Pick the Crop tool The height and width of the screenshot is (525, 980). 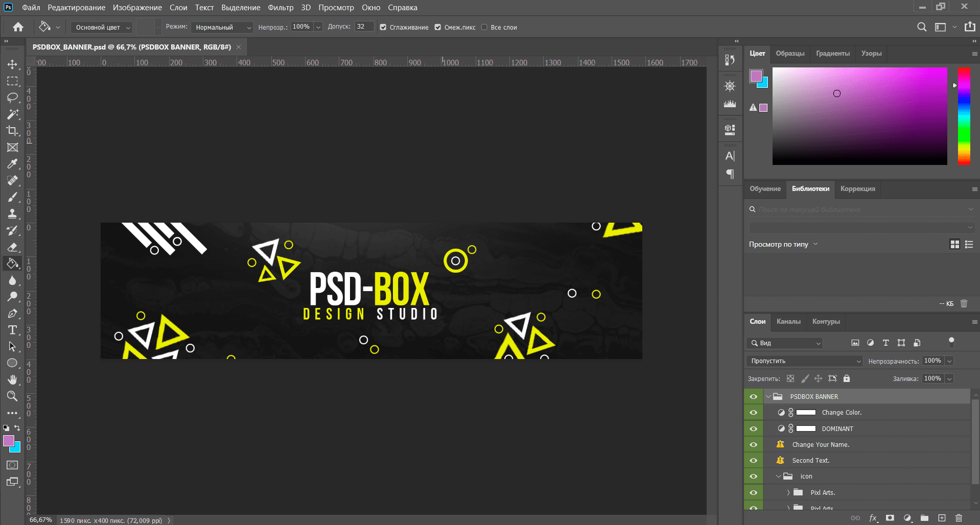[12, 131]
